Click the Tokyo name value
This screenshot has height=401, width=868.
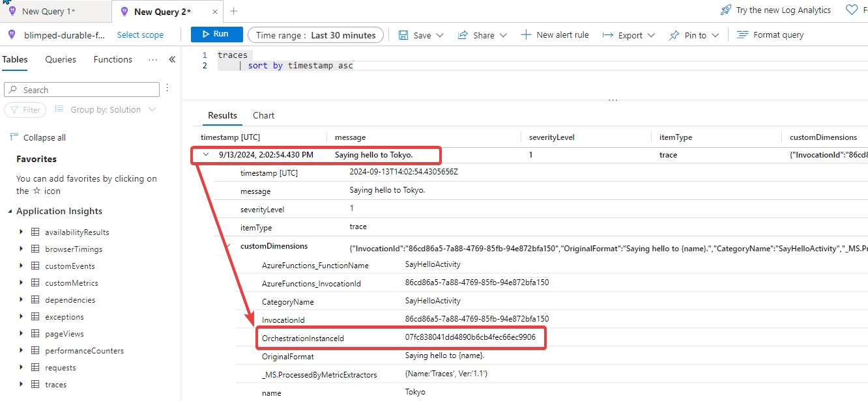coord(415,392)
